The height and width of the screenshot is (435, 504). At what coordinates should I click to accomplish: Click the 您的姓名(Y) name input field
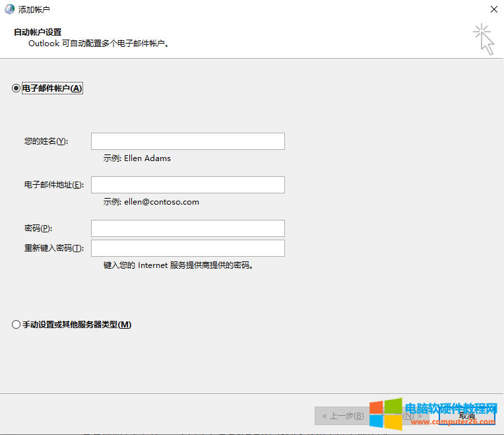click(187, 141)
